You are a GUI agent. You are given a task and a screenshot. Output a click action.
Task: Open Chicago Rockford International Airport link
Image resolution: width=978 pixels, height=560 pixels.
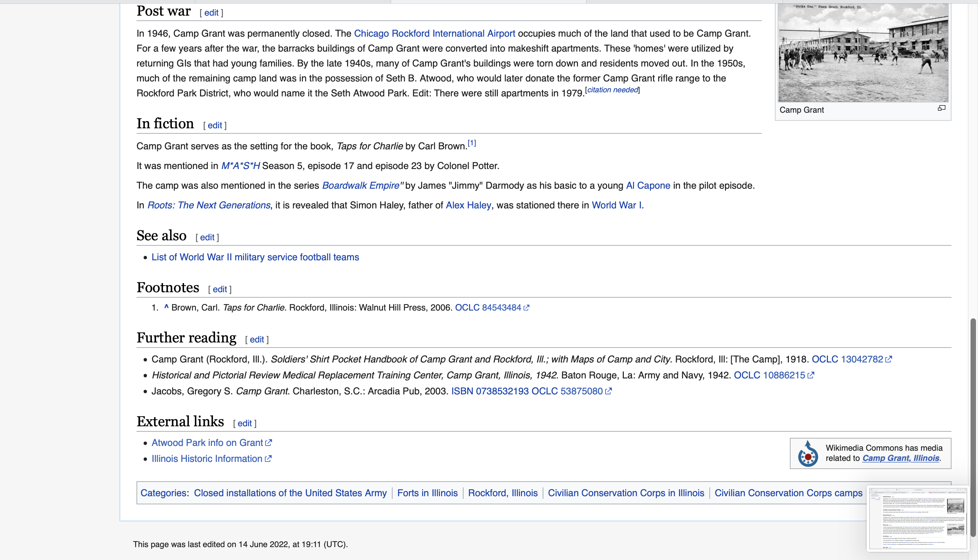(434, 34)
